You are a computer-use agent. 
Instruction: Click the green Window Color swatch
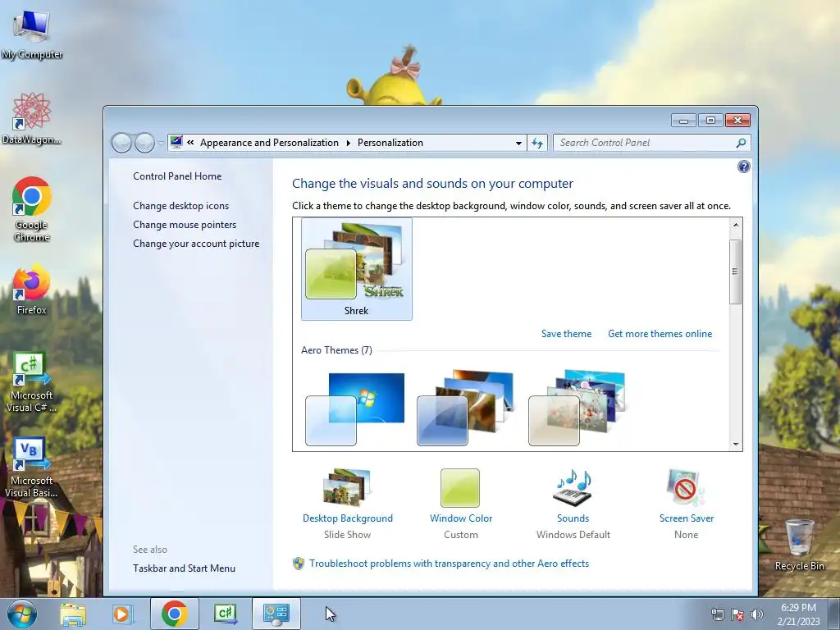[460, 488]
